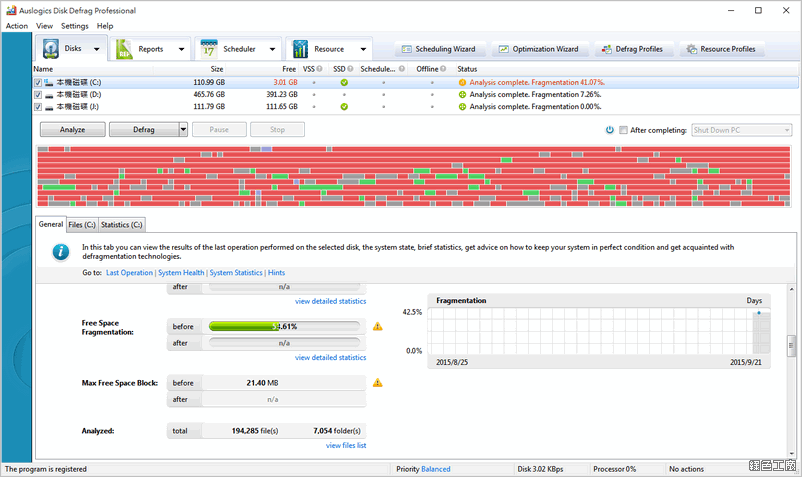Screen dimensions: 802x477
Task: Go to Last Operation link
Action: (x=129, y=272)
